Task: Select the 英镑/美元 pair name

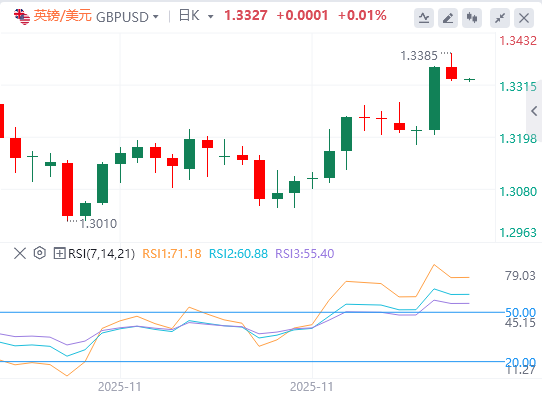Action: click(x=63, y=16)
